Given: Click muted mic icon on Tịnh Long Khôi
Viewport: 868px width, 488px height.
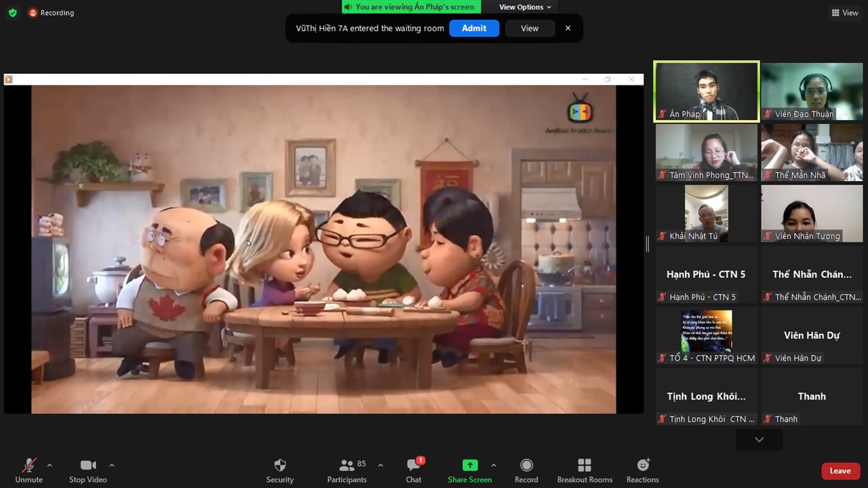Looking at the screenshot, I should [x=663, y=419].
